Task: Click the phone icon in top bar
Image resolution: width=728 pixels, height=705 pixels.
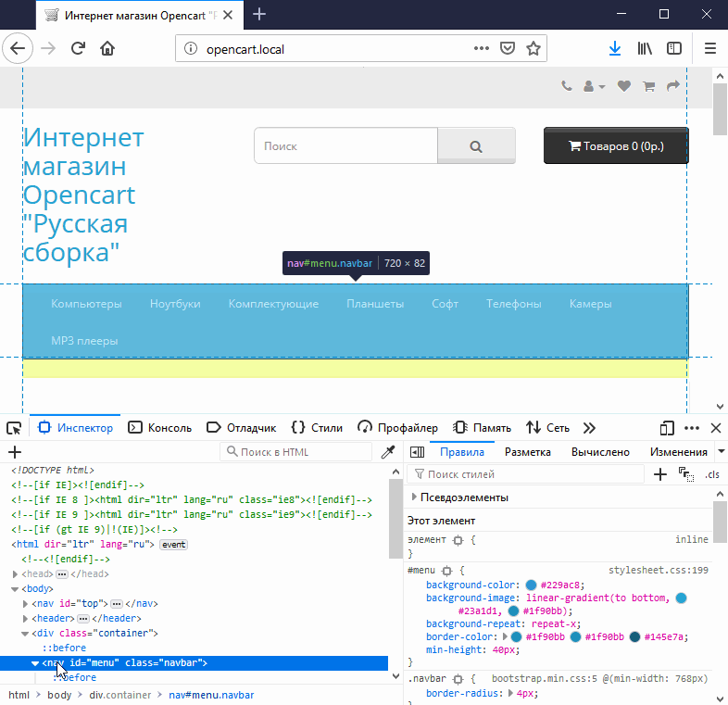Action: pos(567,86)
